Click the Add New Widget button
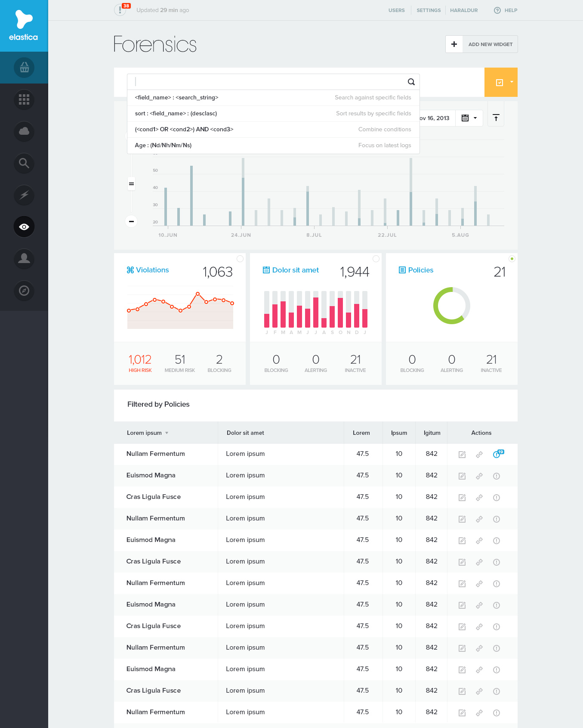 click(481, 44)
